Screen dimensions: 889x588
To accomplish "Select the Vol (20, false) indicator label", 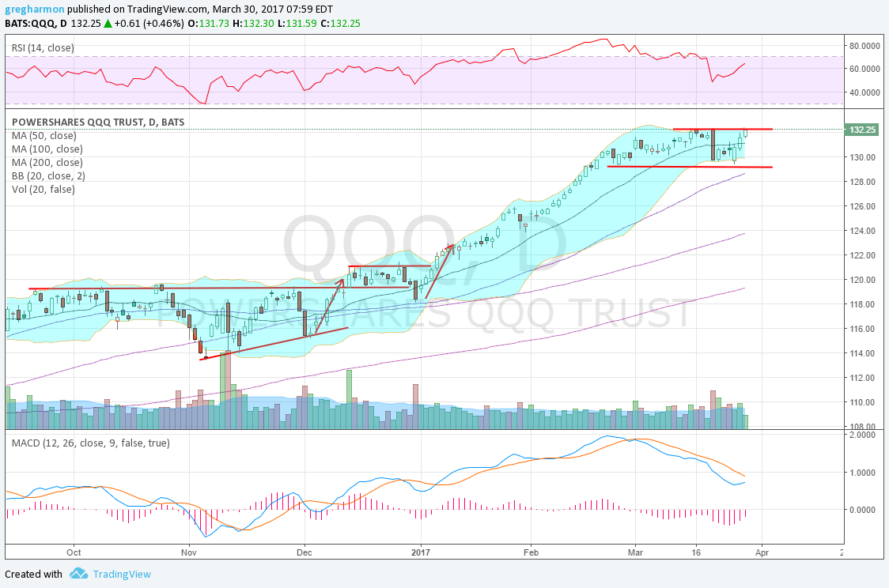I will point(43,189).
